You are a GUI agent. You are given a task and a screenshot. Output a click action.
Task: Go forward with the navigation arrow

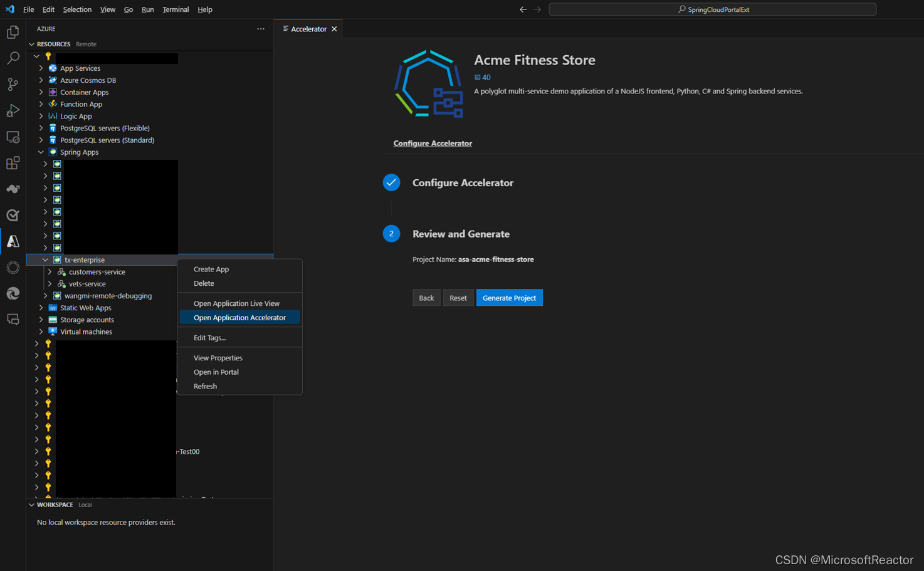click(537, 9)
